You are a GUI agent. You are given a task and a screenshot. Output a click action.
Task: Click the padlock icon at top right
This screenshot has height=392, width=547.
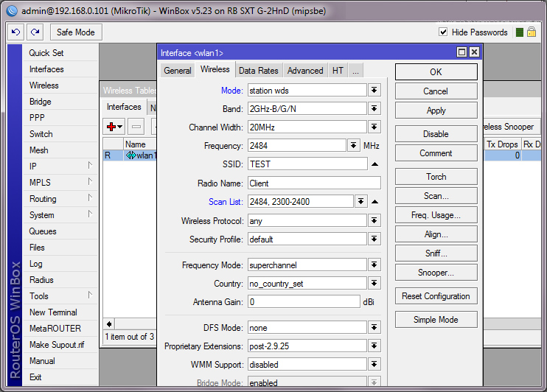click(x=532, y=32)
